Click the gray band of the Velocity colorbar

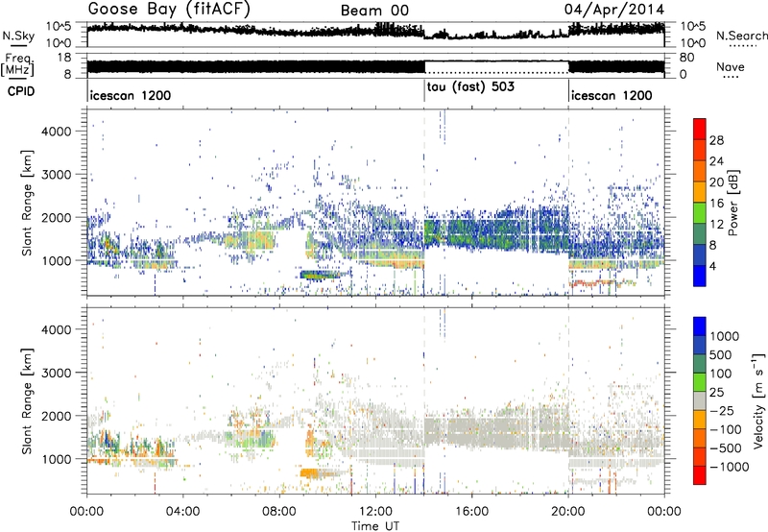(700, 401)
